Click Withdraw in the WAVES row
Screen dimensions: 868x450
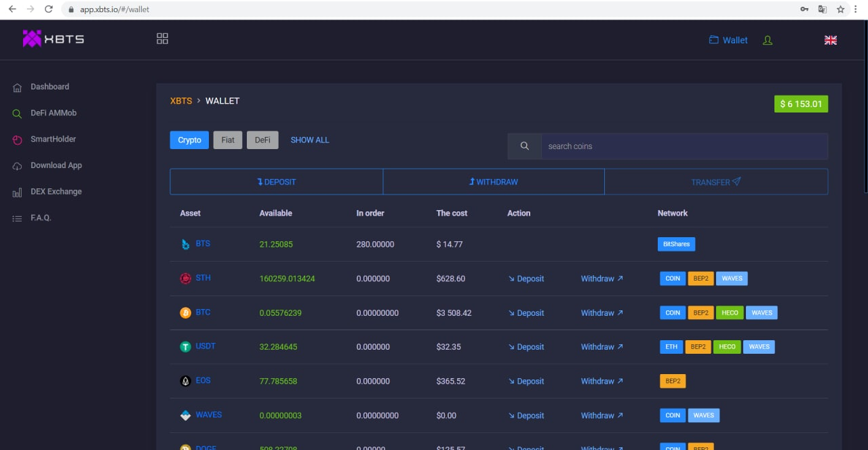pos(602,415)
